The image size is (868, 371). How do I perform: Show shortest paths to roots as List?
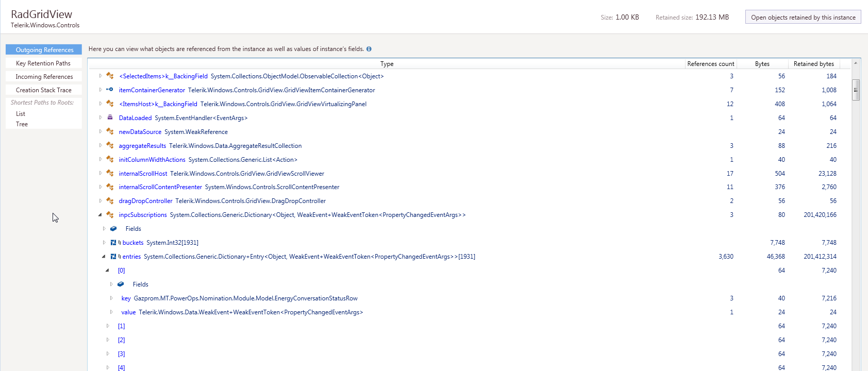coord(21,113)
